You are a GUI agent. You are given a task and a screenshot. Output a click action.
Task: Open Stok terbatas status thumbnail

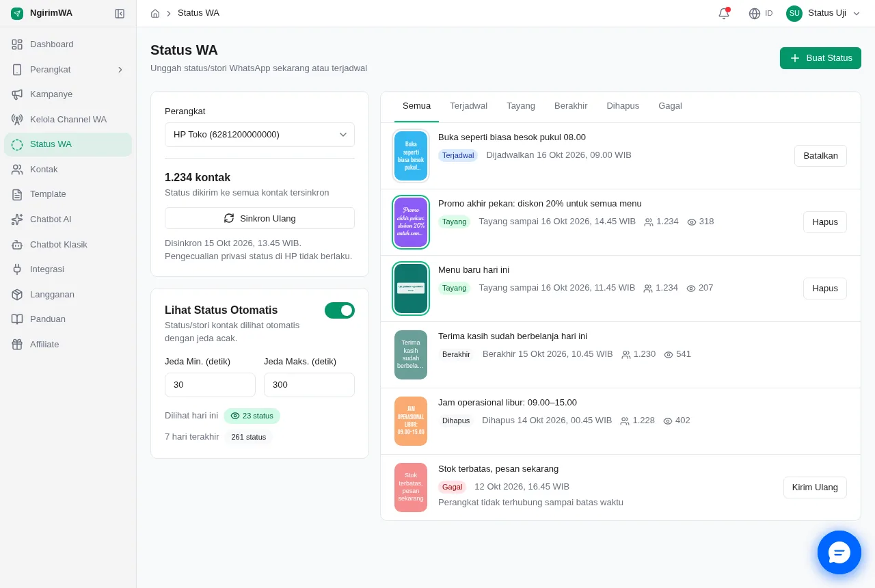tap(411, 487)
